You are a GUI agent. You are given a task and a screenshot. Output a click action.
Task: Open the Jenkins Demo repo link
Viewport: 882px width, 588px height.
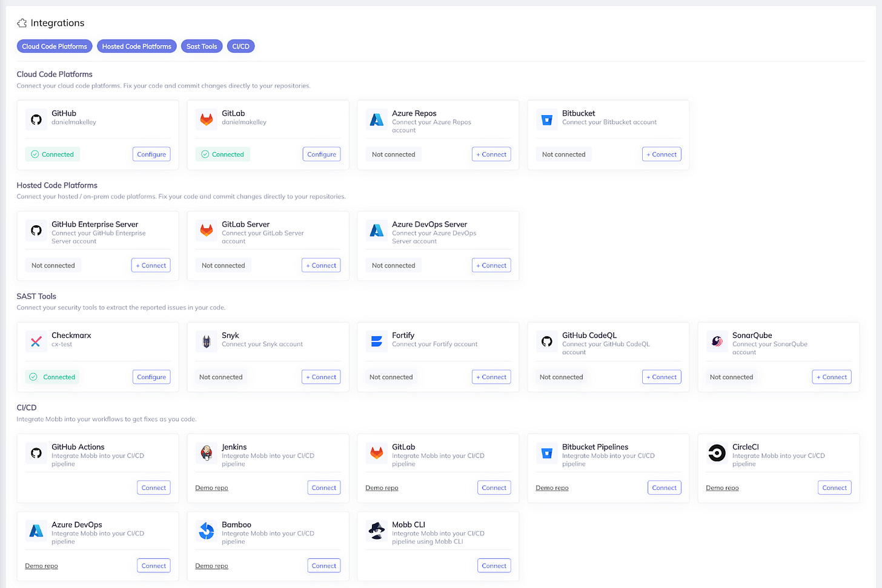[211, 488]
